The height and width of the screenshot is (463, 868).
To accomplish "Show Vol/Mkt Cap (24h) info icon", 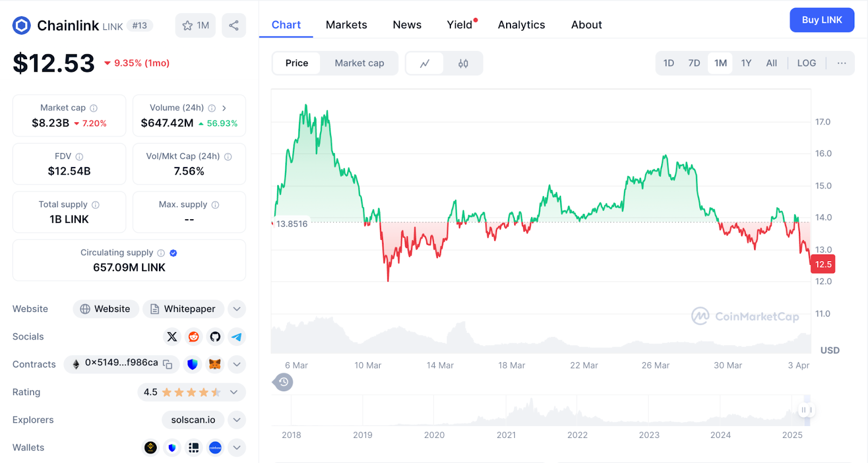I will (x=228, y=156).
